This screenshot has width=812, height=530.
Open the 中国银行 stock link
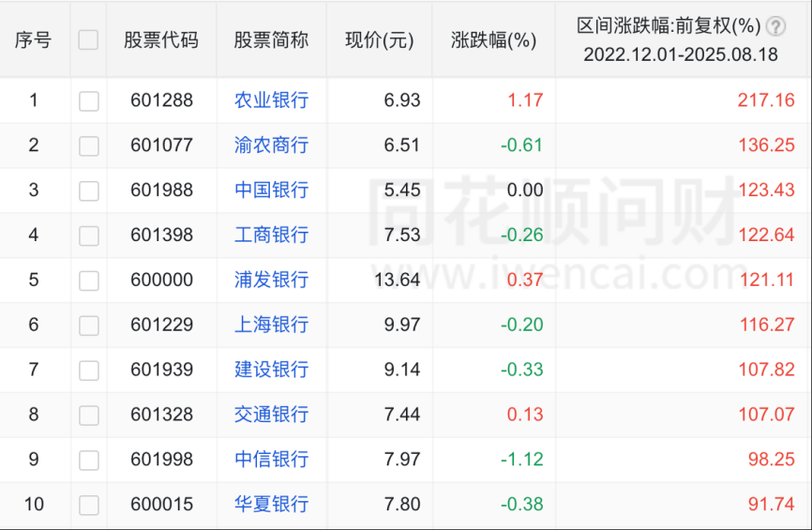point(271,189)
